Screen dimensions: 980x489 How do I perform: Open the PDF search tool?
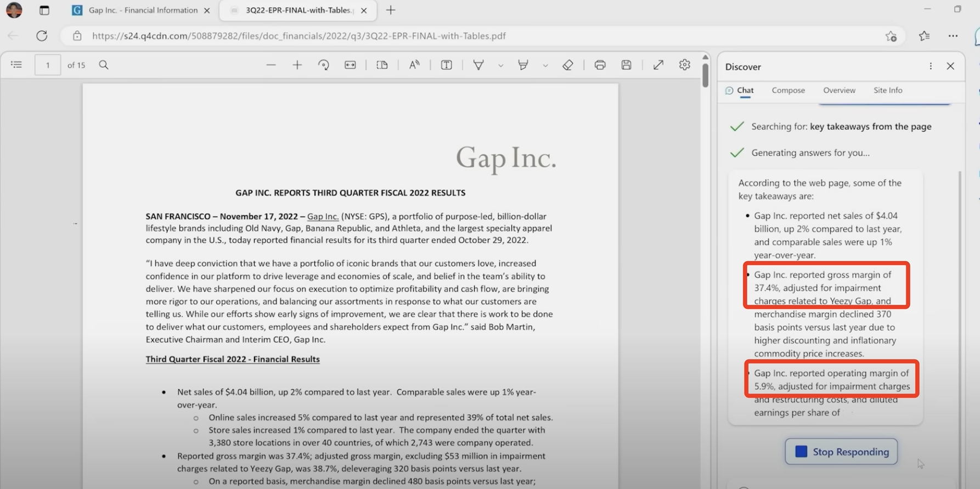104,65
